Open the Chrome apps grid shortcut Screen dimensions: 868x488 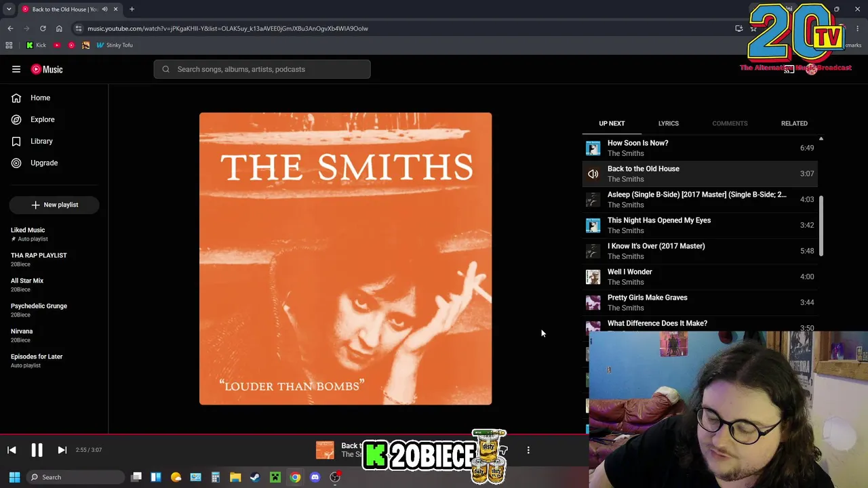tap(9, 45)
